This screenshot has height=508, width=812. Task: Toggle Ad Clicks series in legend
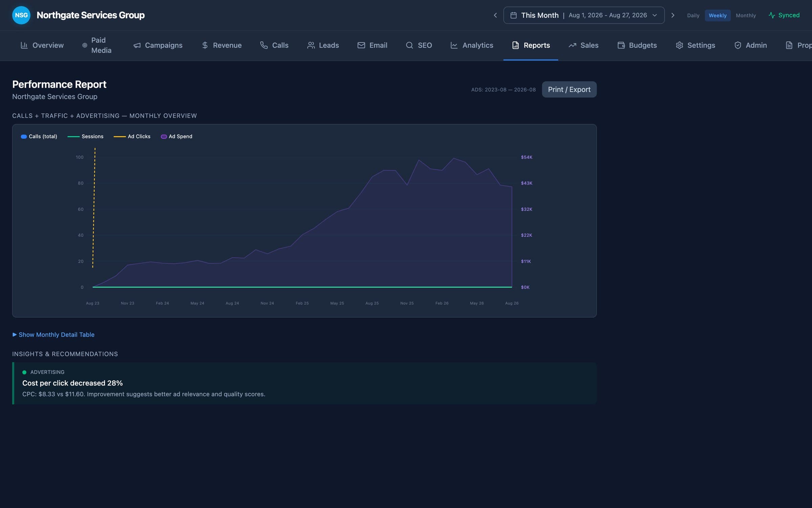click(132, 136)
